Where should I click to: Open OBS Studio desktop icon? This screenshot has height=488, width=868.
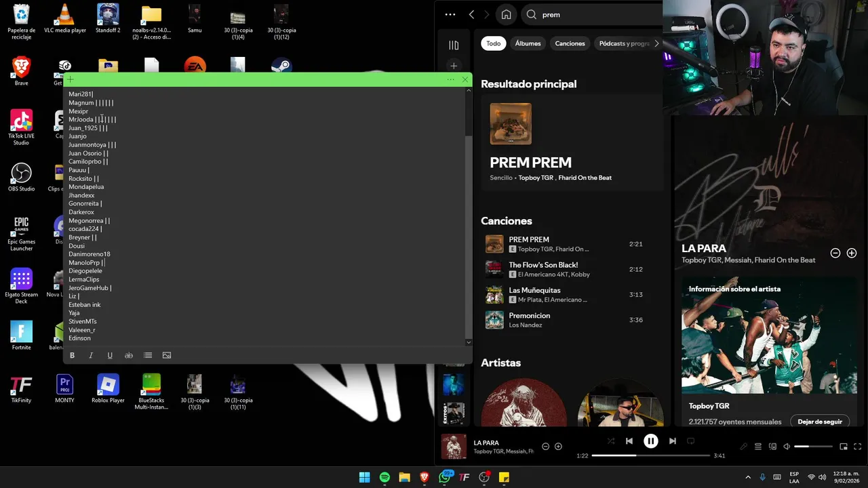tap(21, 178)
